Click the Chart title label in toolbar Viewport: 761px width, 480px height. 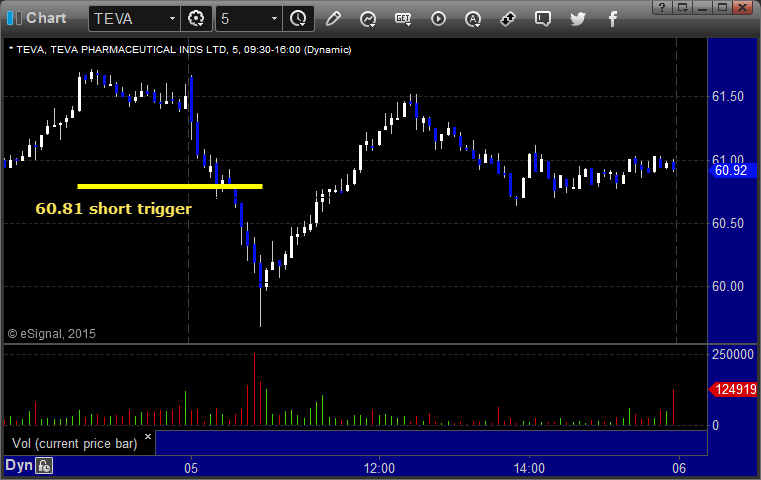pyautogui.click(x=46, y=18)
